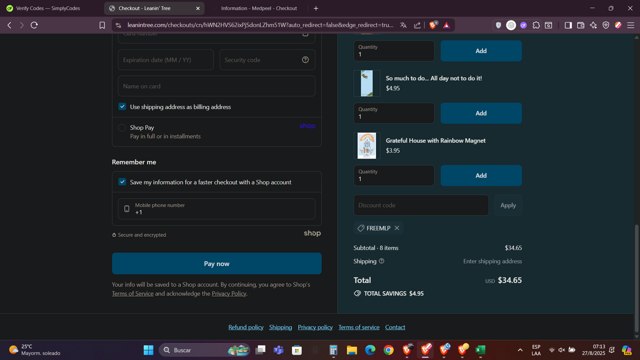
Task: Add Grateful House with Rainbow Magnet
Action: coord(481,176)
